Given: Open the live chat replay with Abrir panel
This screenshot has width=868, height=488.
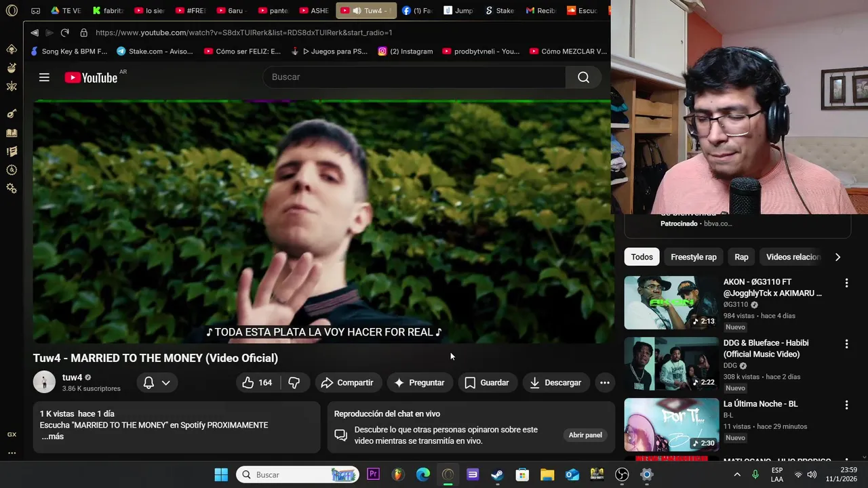Looking at the screenshot, I should [x=585, y=435].
